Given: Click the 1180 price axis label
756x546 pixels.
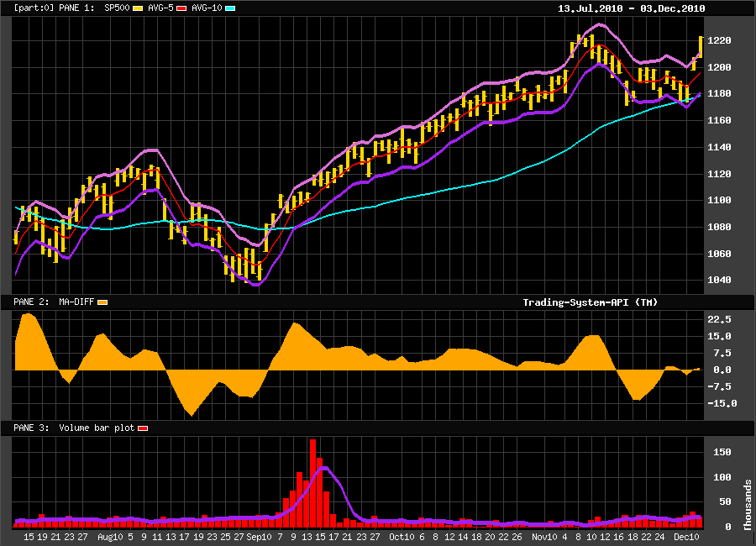Looking at the screenshot, I should click(719, 93).
